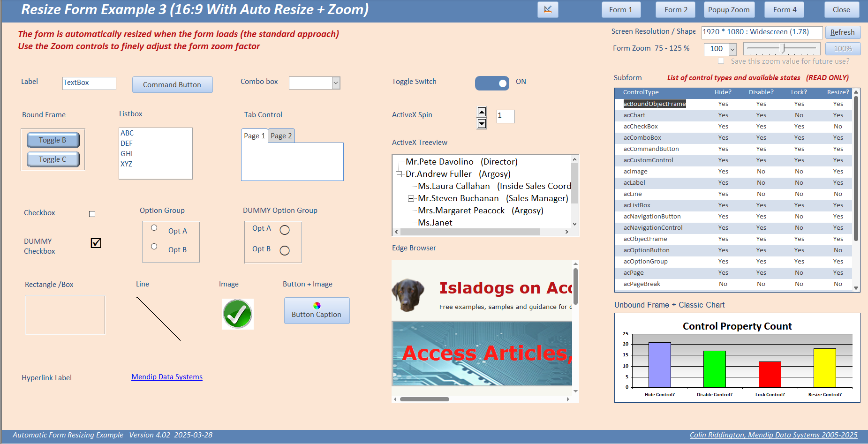The width and height of the screenshot is (868, 444).
Task: Click the Form Zoom slider handle
Action: tap(783, 48)
